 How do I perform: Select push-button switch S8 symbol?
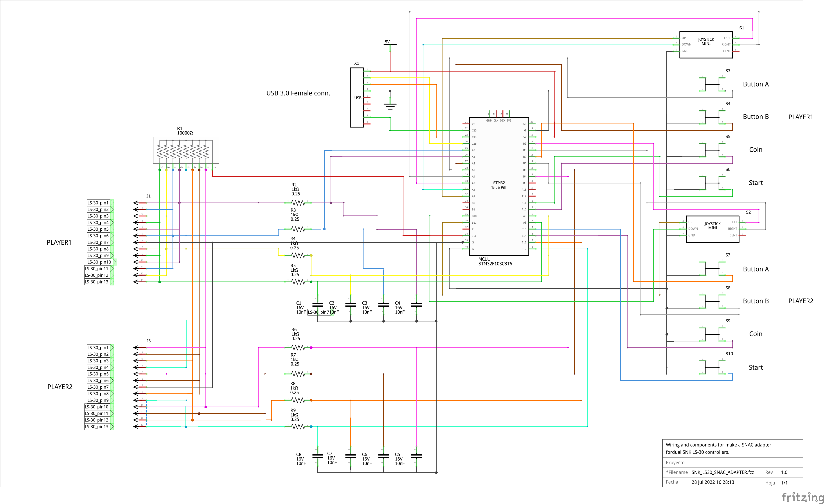point(712,301)
